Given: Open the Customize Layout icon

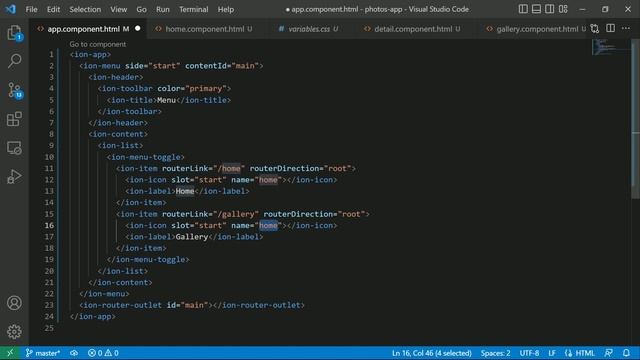Looking at the screenshot, I should (x=563, y=9).
